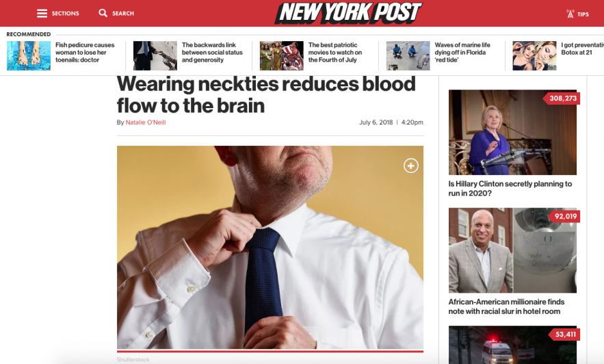Viewport: 604px width, 364px height.
Task: Open the African-American millionaire story headline
Action: [506, 307]
